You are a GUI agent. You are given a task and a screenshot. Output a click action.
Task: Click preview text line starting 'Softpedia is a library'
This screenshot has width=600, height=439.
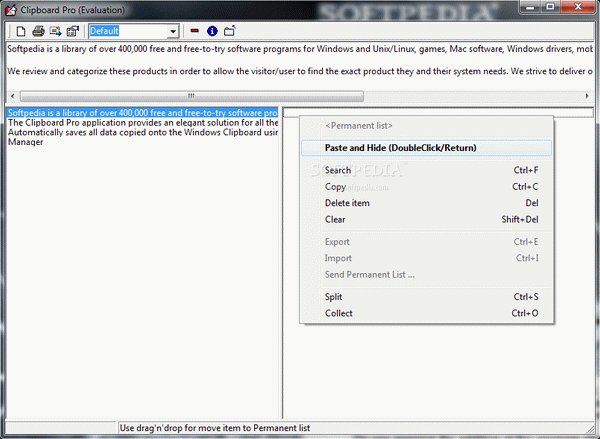[300, 49]
